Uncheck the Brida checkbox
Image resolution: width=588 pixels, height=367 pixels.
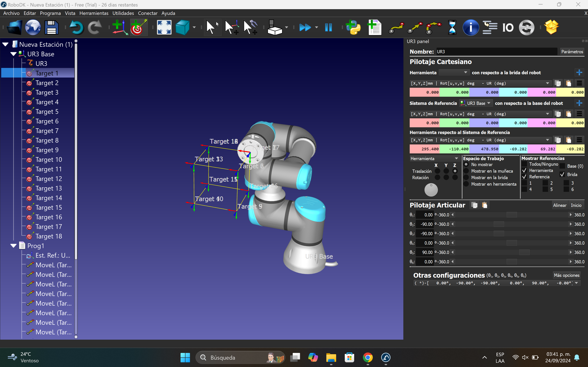point(562,174)
